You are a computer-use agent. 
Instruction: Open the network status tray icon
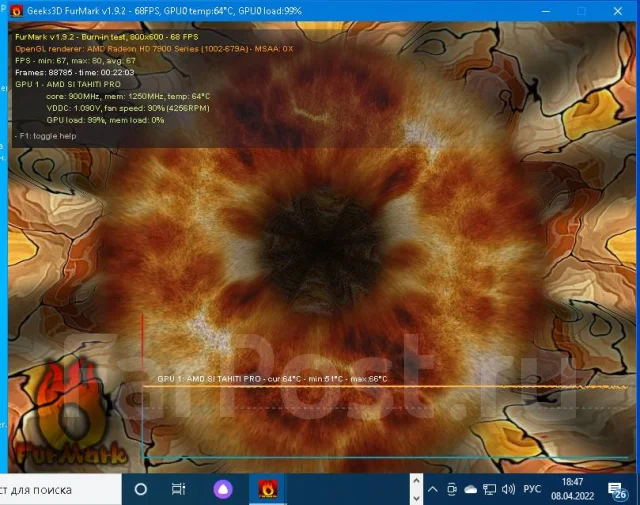pyautogui.click(x=489, y=489)
